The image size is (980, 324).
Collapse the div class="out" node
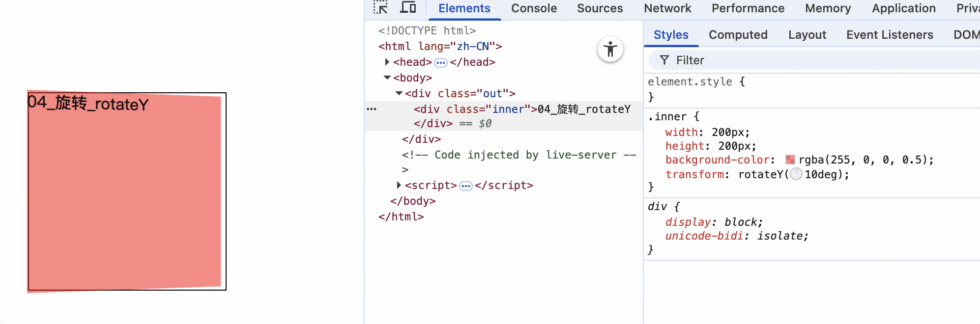point(399,93)
